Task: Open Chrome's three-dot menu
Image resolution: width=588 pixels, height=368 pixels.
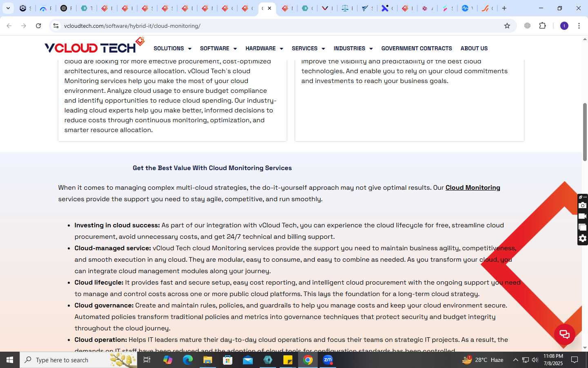Action: [x=579, y=26]
